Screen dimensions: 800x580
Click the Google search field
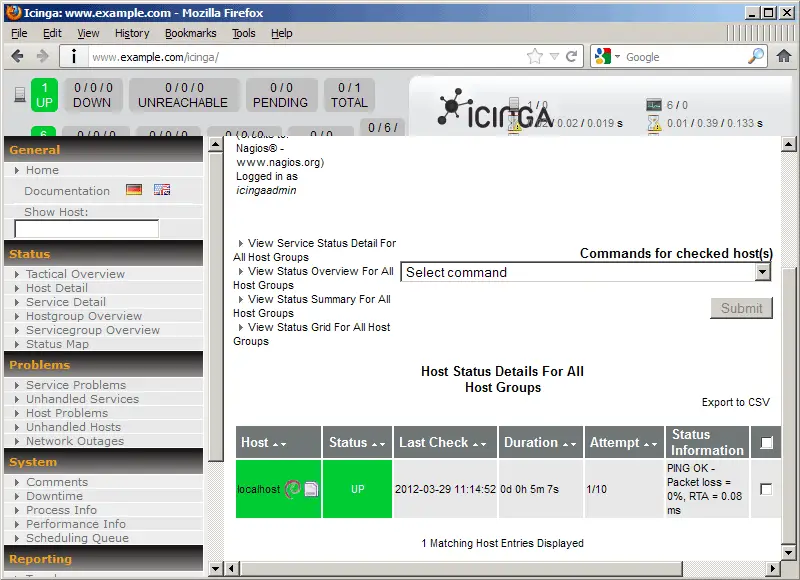pos(684,57)
